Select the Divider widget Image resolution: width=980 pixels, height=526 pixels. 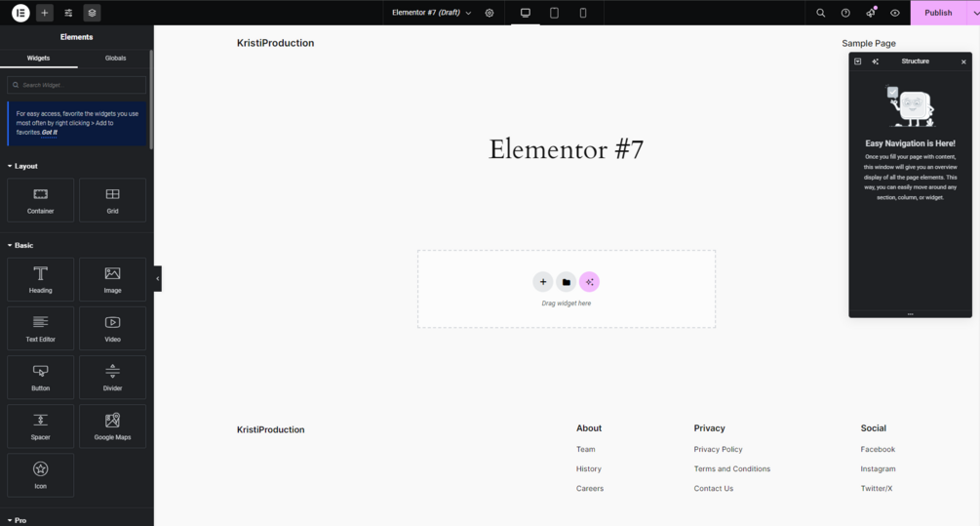click(x=112, y=377)
